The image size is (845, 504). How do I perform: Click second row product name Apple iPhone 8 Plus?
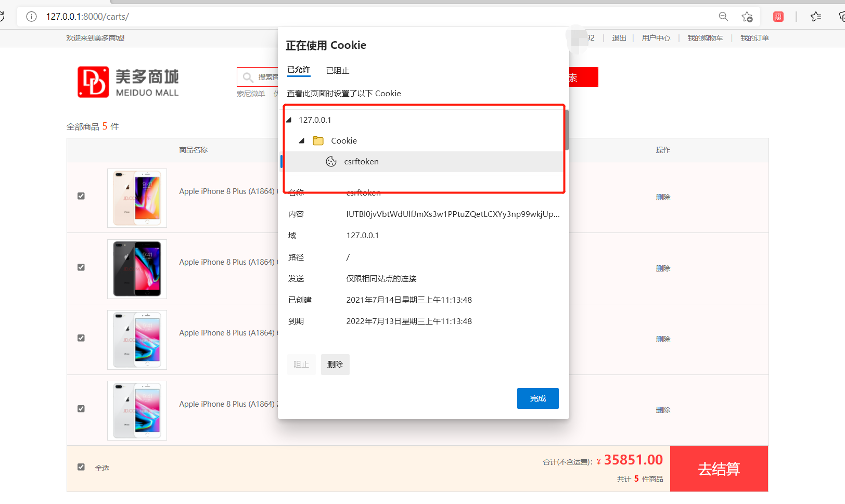coord(228,262)
